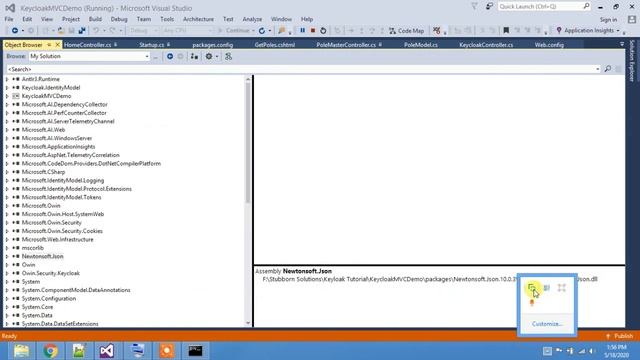Viewport: 640px width, 360px height.
Task: Click the Continue debugging button
Action: click(233, 31)
